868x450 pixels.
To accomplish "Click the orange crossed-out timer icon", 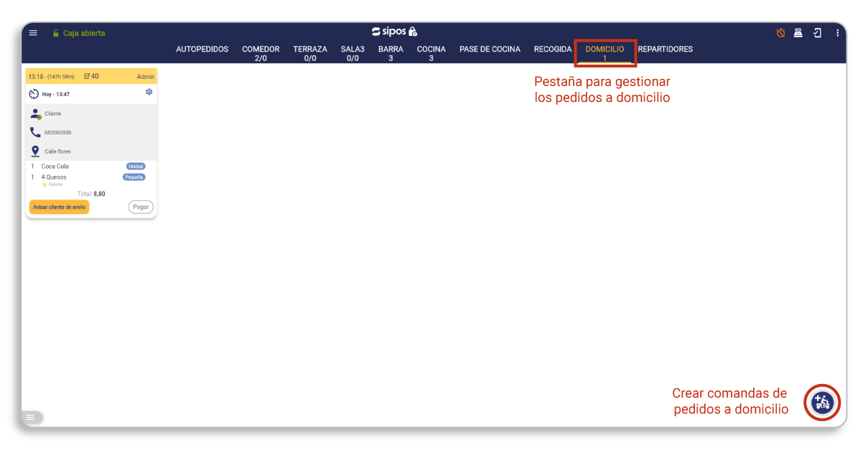I will coord(780,33).
